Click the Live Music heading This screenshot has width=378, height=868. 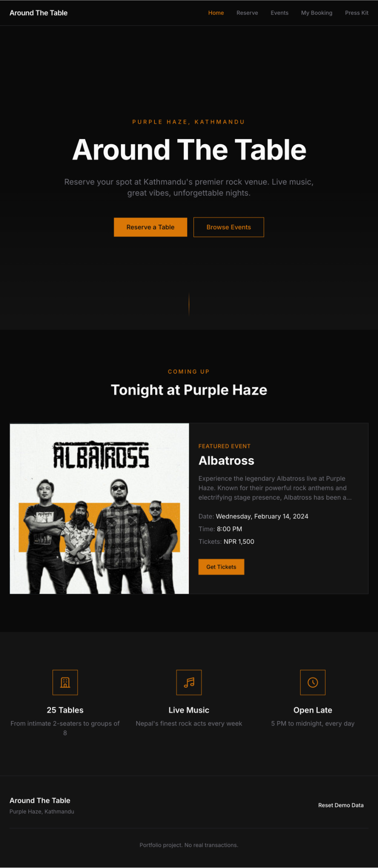[189, 710]
